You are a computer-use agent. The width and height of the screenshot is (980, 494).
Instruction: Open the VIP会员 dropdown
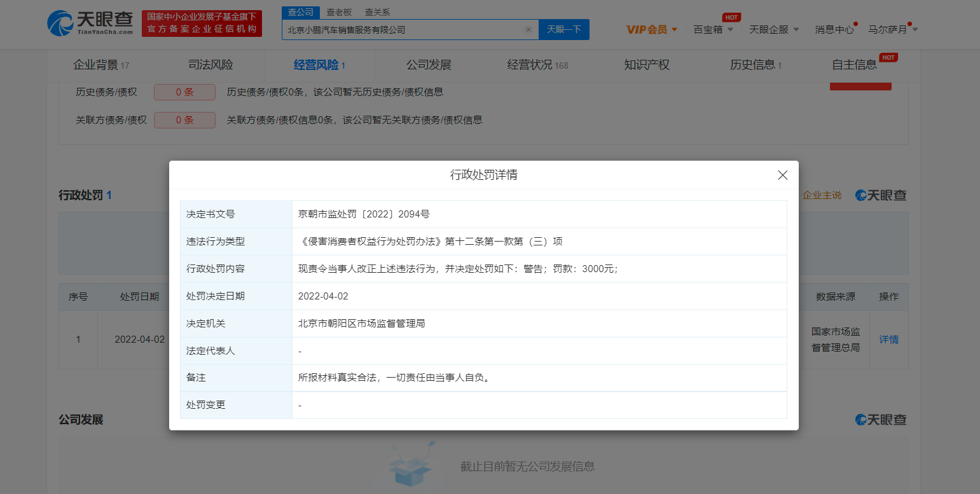[x=651, y=30]
